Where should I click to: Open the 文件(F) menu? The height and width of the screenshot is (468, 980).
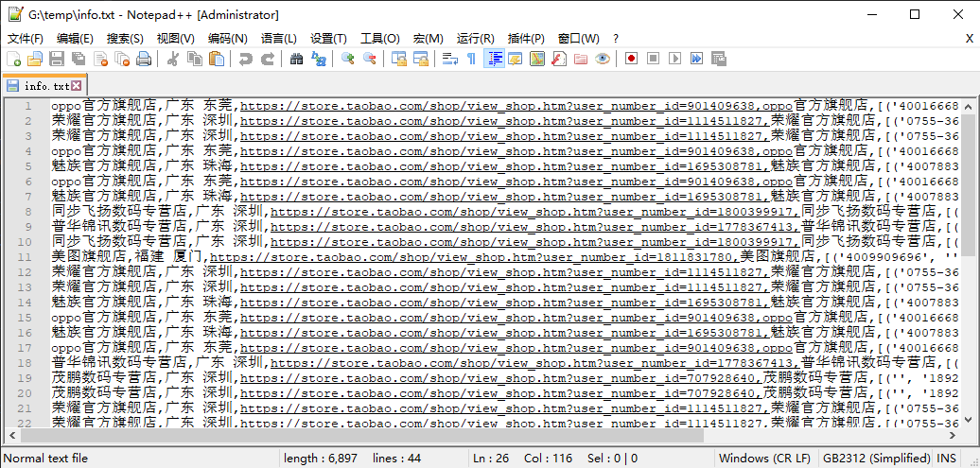[x=25, y=38]
